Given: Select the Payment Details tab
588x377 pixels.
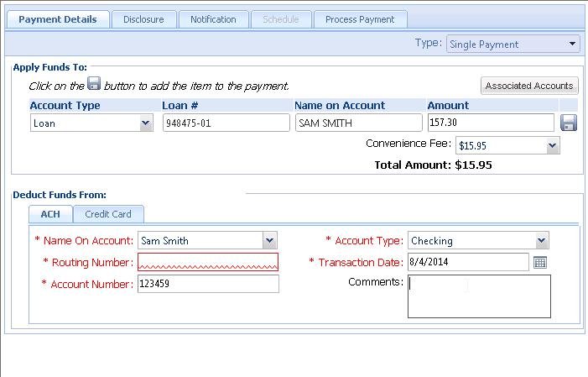Looking at the screenshot, I should (58, 19).
